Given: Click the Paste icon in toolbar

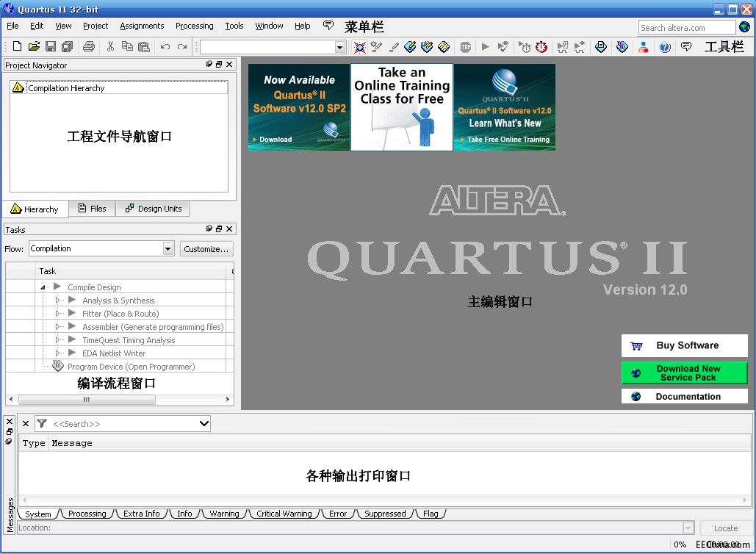Looking at the screenshot, I should pos(144,47).
